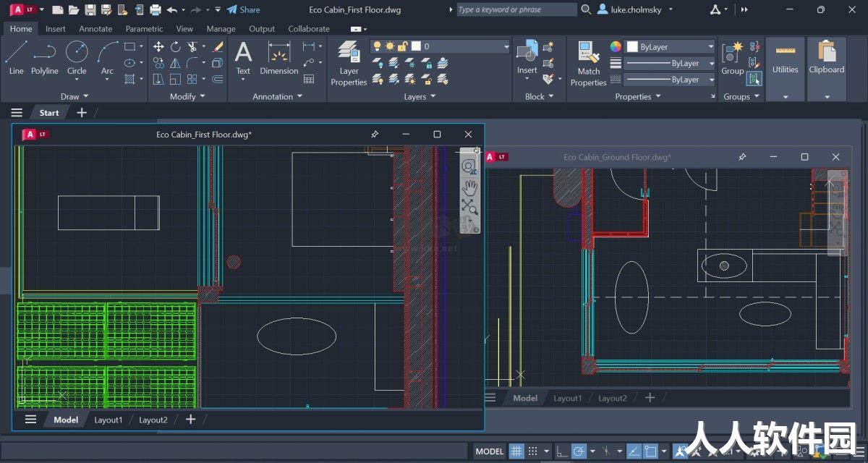This screenshot has height=463, width=868.
Task: Click the Plot printer icon
Action: pyautogui.click(x=155, y=9)
